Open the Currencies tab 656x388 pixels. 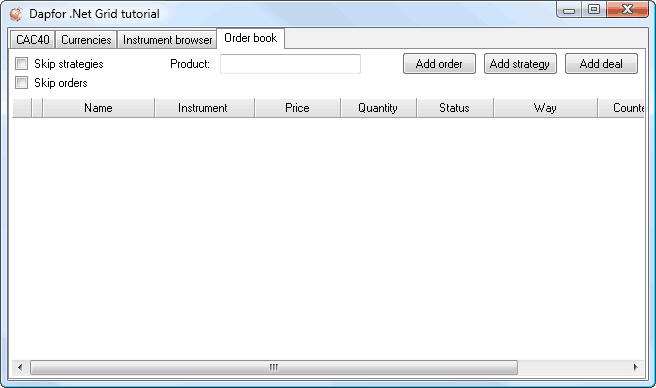(86, 40)
